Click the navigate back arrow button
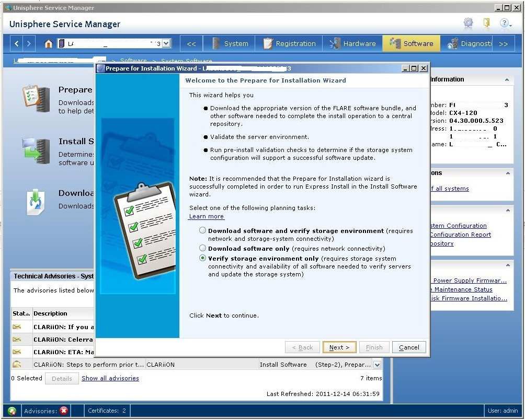 coord(17,44)
